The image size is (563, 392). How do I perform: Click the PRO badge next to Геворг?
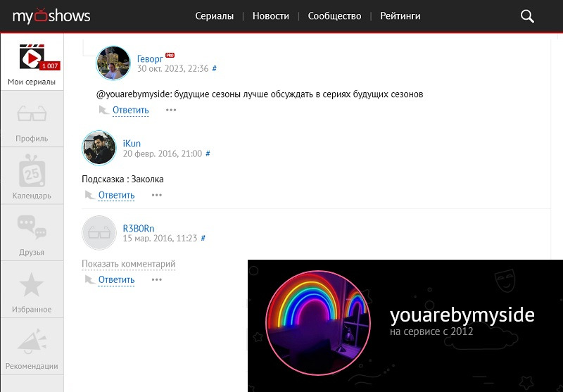(170, 56)
